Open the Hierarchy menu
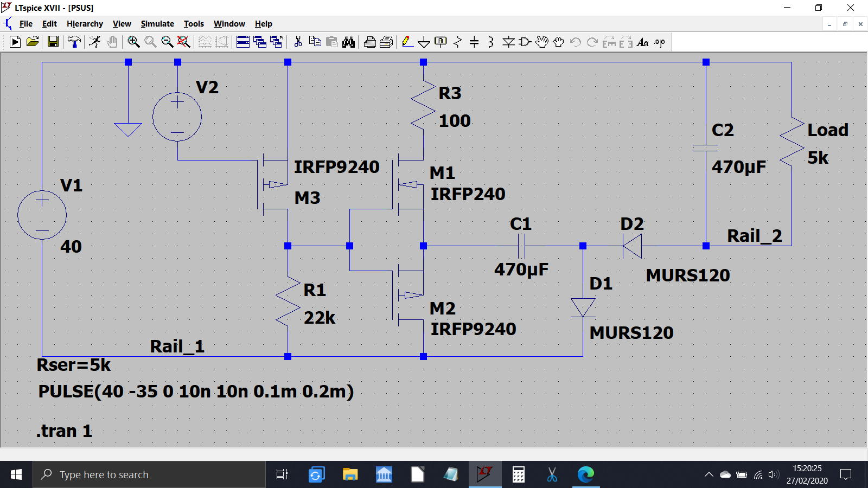This screenshot has height=488, width=868. pos(85,24)
